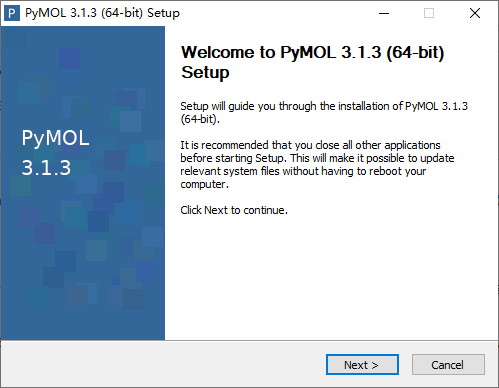This screenshot has height=388, width=499.
Task: Click the "3.1.3" version text on banner
Action: 46,167
